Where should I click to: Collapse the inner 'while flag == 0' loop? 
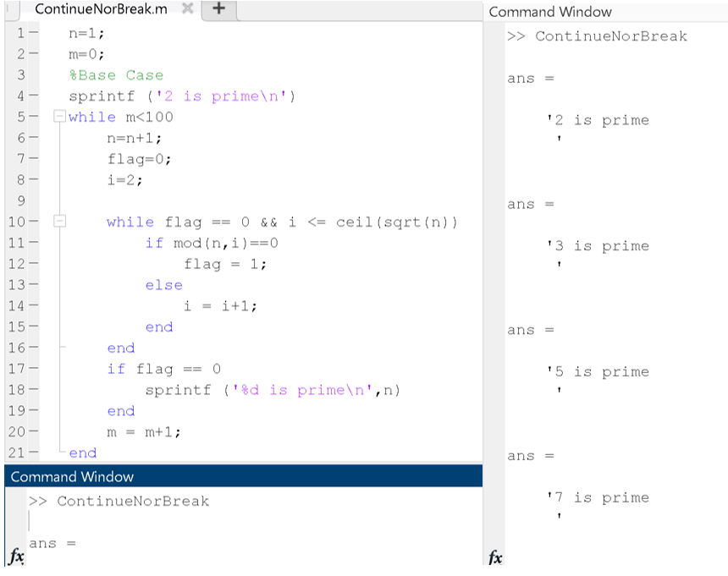(x=59, y=221)
